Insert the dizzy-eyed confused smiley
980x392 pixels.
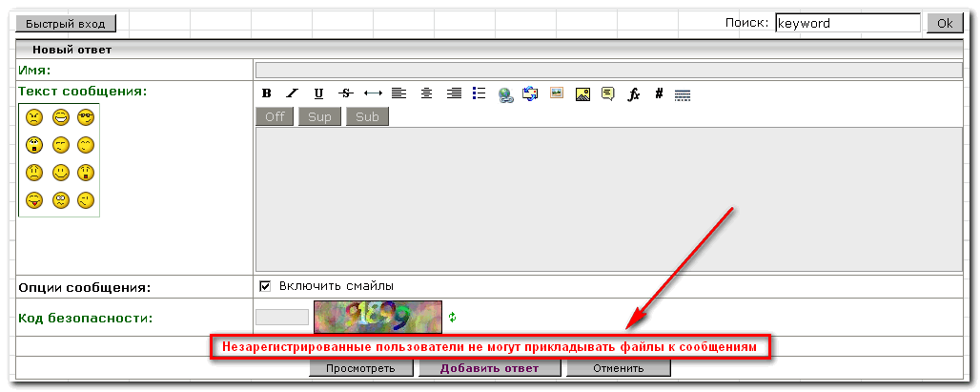click(x=60, y=200)
